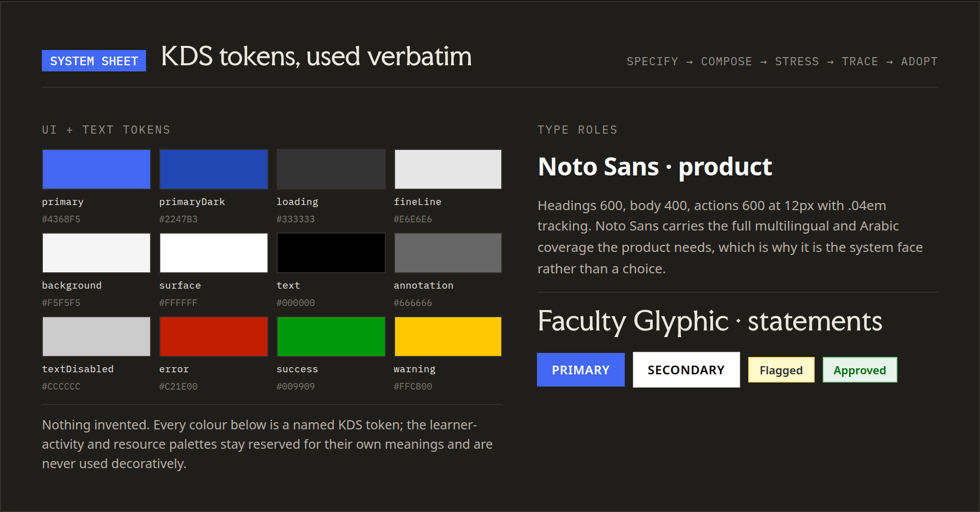The width and height of the screenshot is (980, 512).
Task: Select the error red swatch
Action: click(x=214, y=337)
